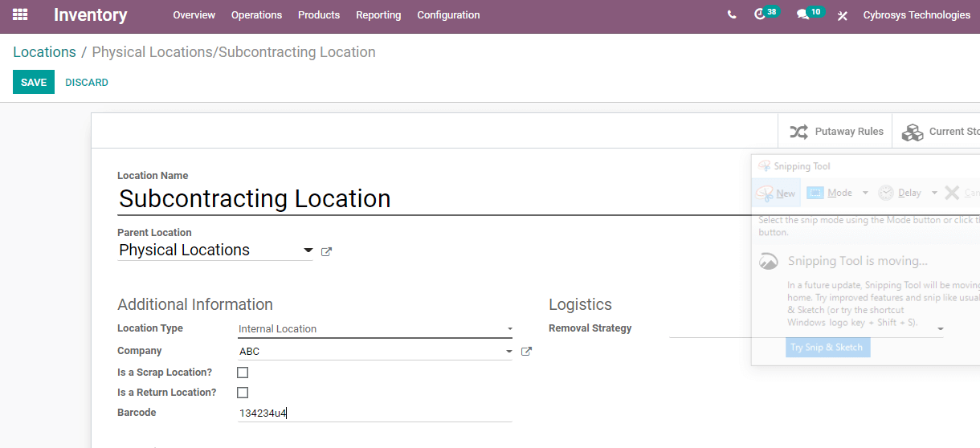Click the phone call icon

[x=731, y=15]
